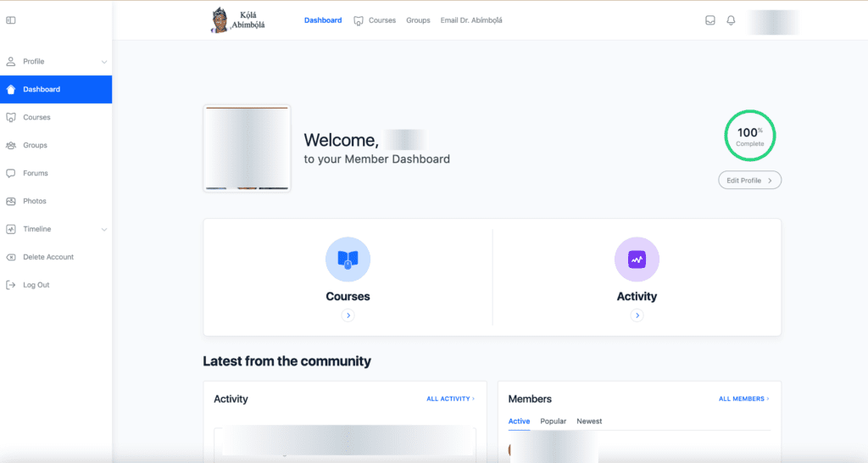Open the notifications bell icon

[731, 20]
